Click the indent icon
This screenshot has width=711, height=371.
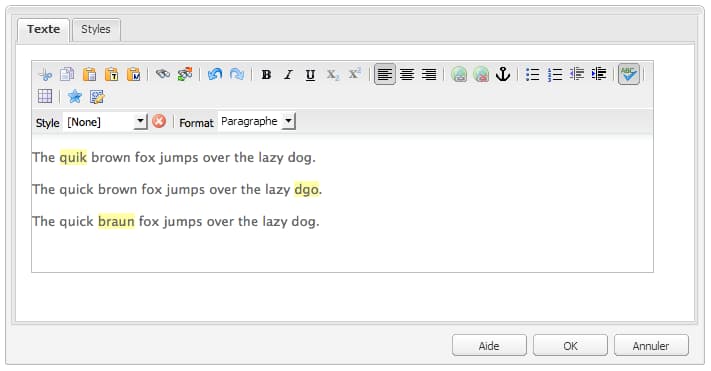(599, 73)
